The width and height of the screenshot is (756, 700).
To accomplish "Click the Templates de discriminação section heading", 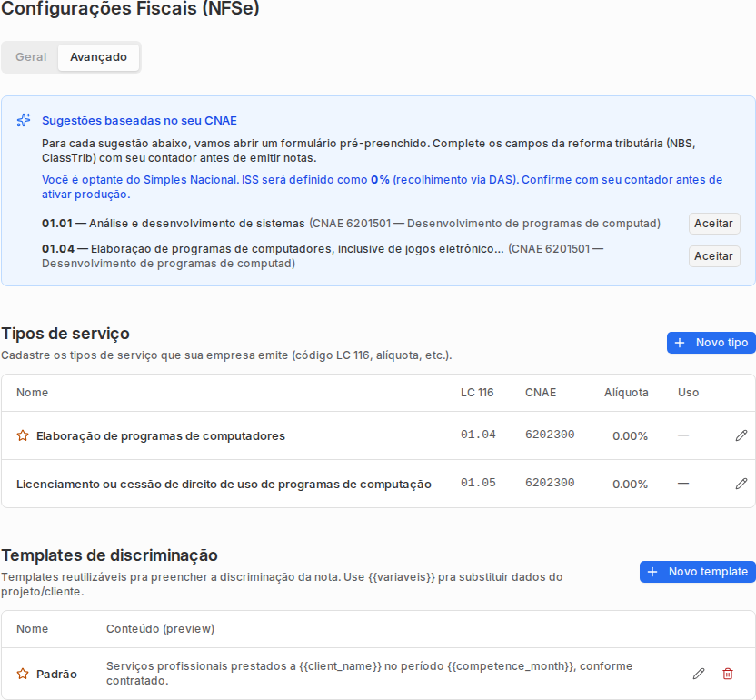I will pyautogui.click(x=109, y=555).
